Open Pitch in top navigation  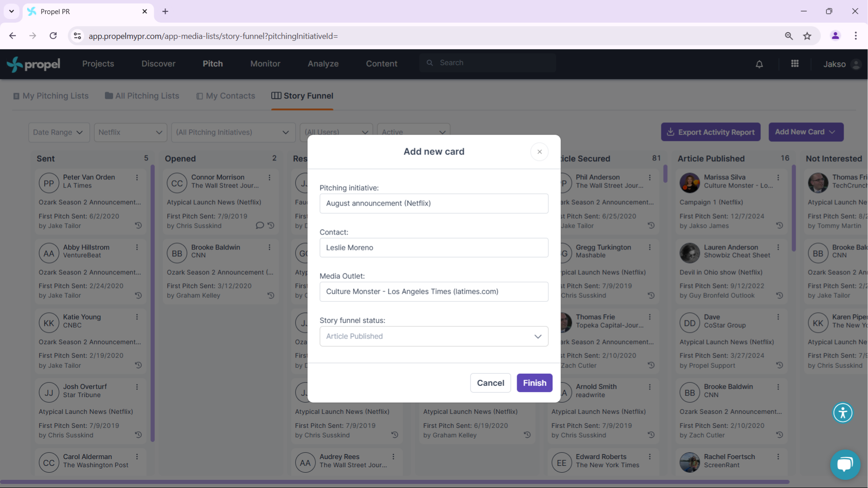(212, 64)
